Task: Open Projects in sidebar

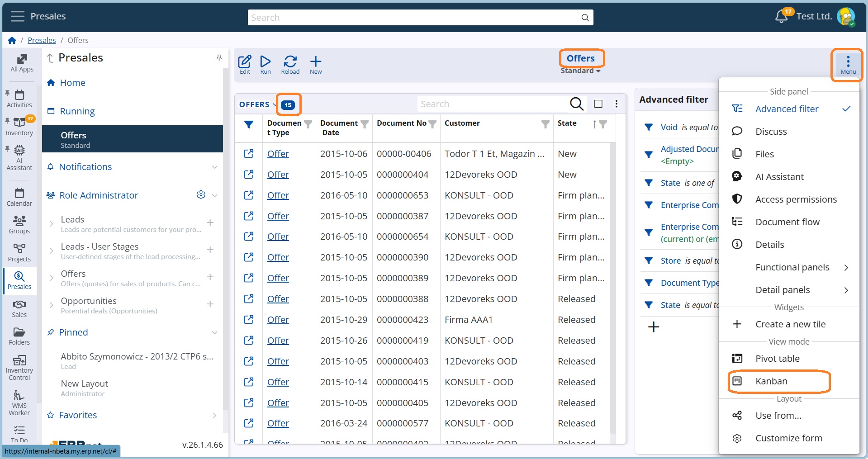Action: click(x=19, y=253)
